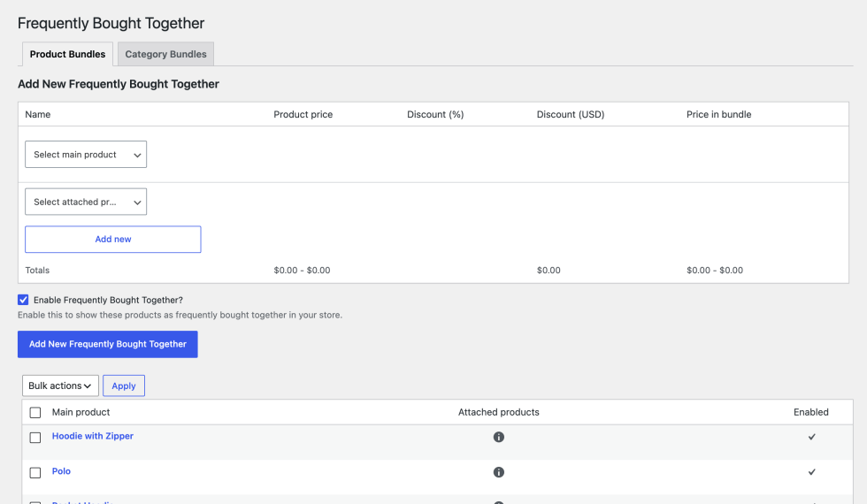
Task: Click the Add new button
Action: click(x=113, y=240)
